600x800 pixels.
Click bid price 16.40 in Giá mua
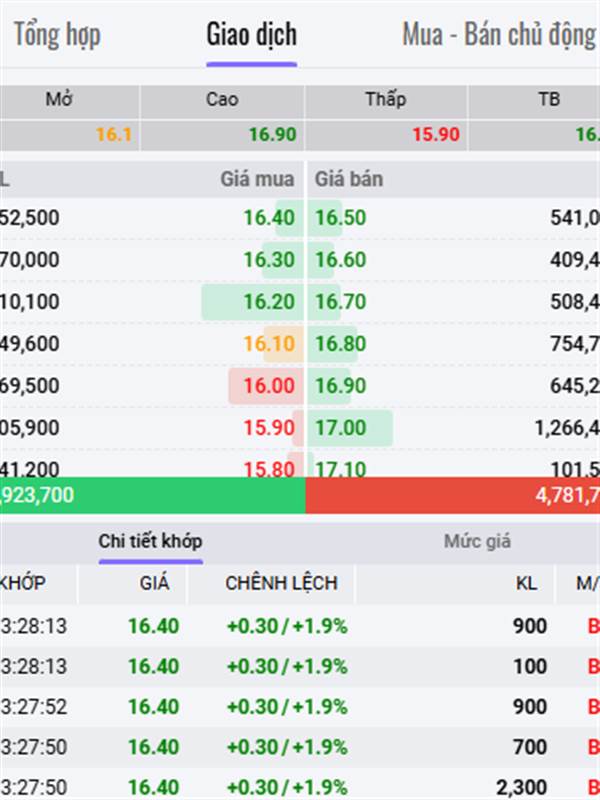click(269, 218)
